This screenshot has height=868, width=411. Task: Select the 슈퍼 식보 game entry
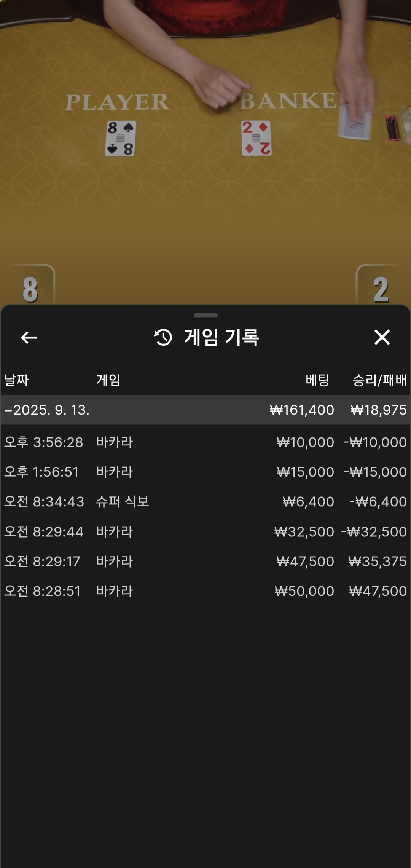click(x=123, y=502)
